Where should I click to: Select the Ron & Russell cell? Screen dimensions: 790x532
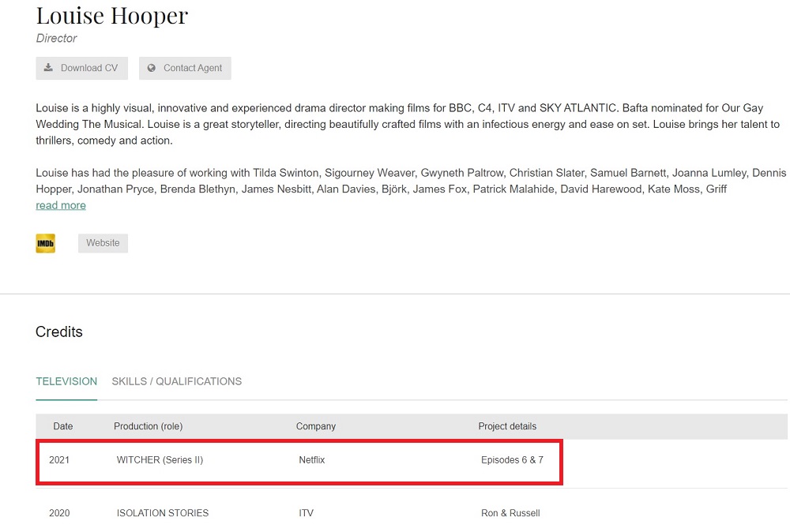[510, 513]
